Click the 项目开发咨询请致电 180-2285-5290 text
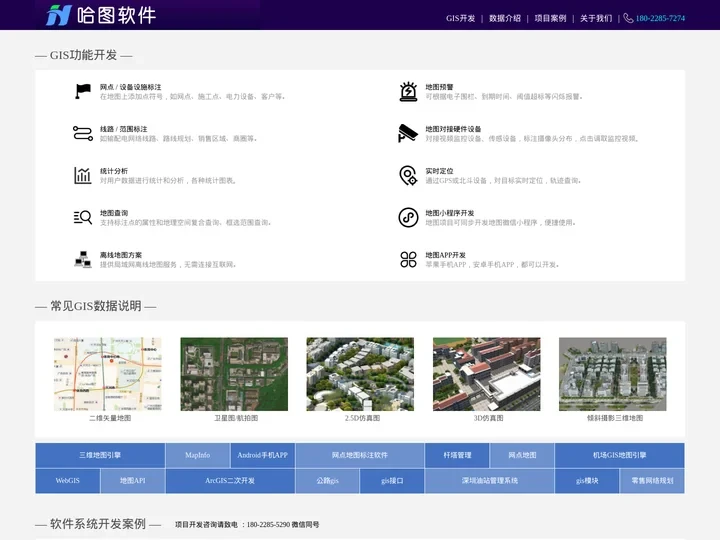720x540 pixels. click(x=247, y=524)
